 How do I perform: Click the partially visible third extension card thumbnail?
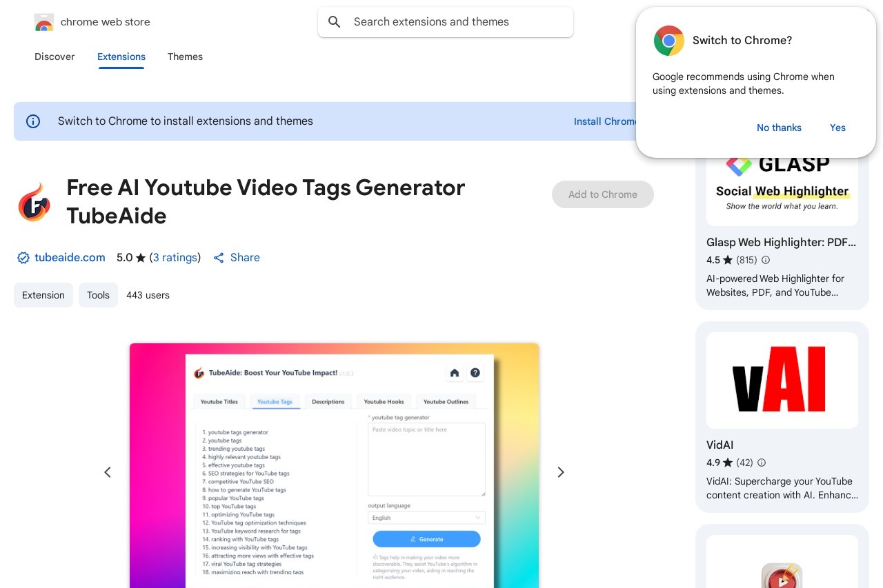click(782, 562)
